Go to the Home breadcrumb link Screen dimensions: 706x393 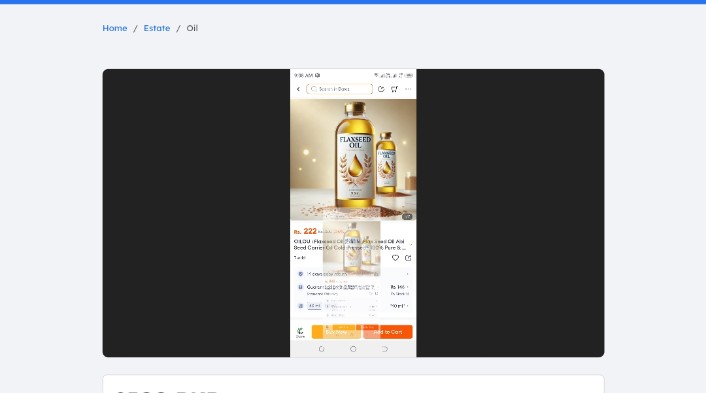point(115,28)
